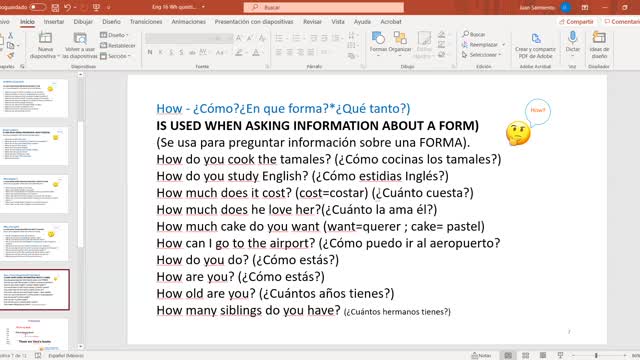The image size is (640, 360).
Task: Click the Buscar search box
Action: pos(324,7)
